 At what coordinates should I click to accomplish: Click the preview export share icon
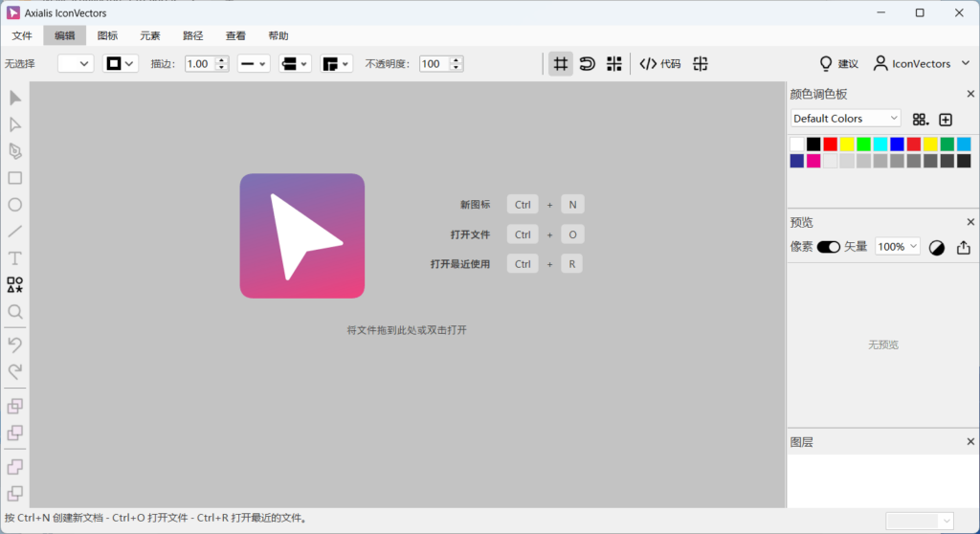[963, 248]
